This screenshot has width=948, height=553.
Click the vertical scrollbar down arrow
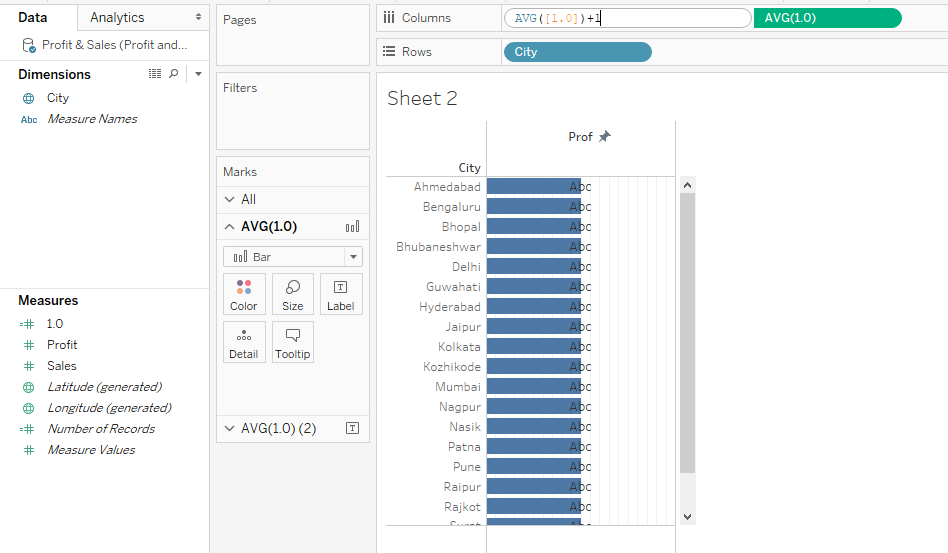(x=687, y=516)
